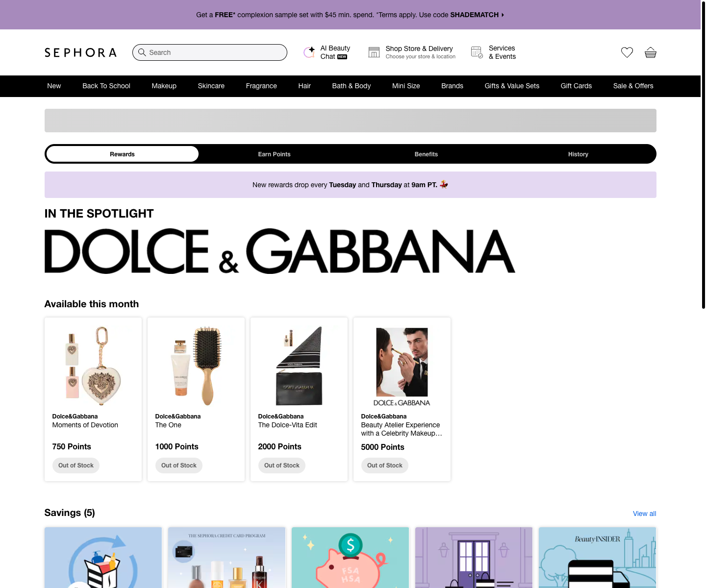
Task: Click Out of Stock under Dolce-Vita Edit
Action: pos(282,465)
